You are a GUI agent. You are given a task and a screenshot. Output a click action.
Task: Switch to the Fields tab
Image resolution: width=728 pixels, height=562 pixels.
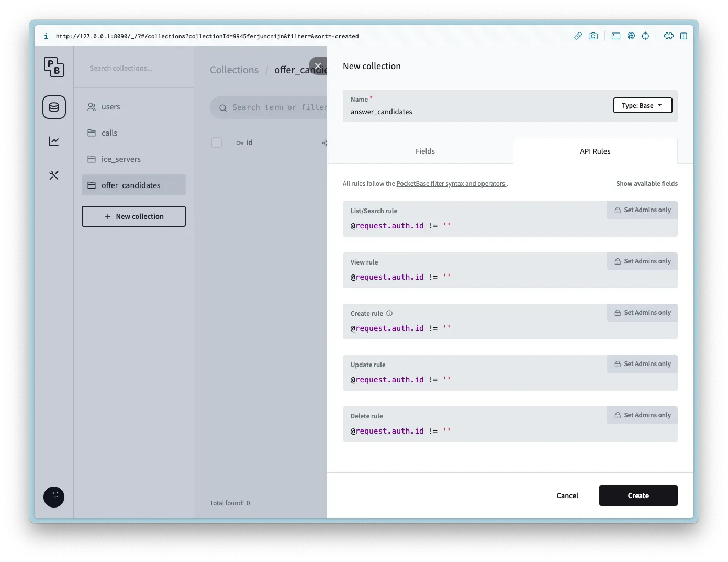(x=425, y=151)
